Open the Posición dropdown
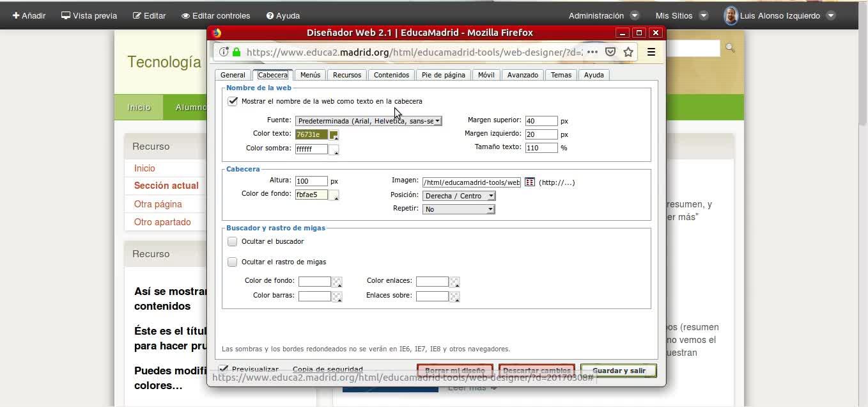 pyautogui.click(x=459, y=196)
